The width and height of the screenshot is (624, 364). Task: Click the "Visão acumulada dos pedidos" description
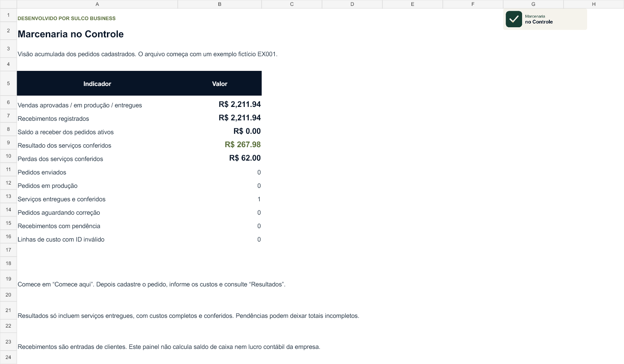(148, 54)
